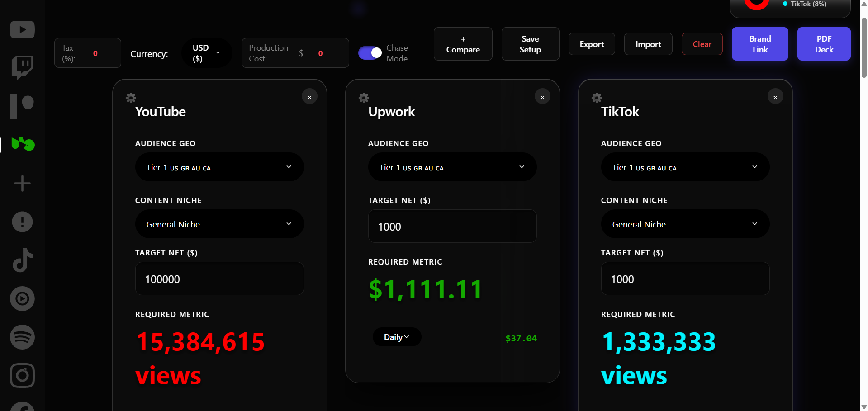Viewport: 868px width, 411px height.
Task: Open TikTok card settings gear
Action: click(x=597, y=98)
